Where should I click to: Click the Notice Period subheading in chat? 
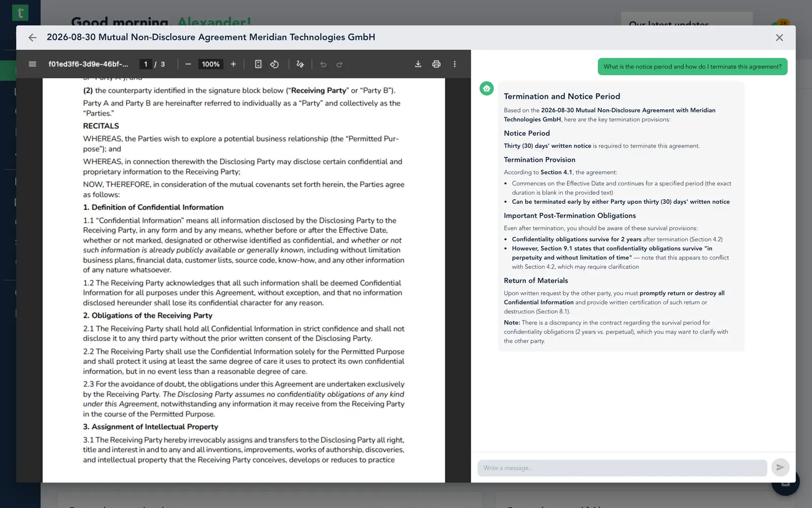(527, 133)
